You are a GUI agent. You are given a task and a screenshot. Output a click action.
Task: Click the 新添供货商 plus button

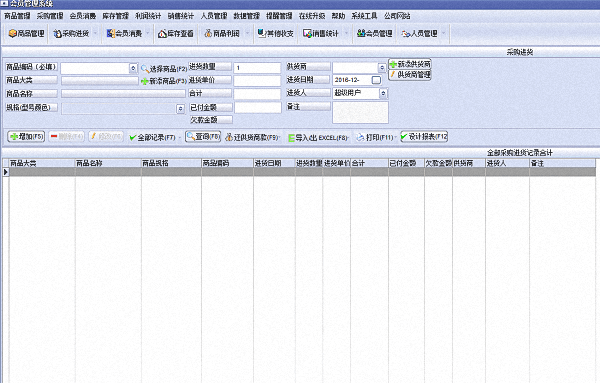pyautogui.click(x=410, y=64)
